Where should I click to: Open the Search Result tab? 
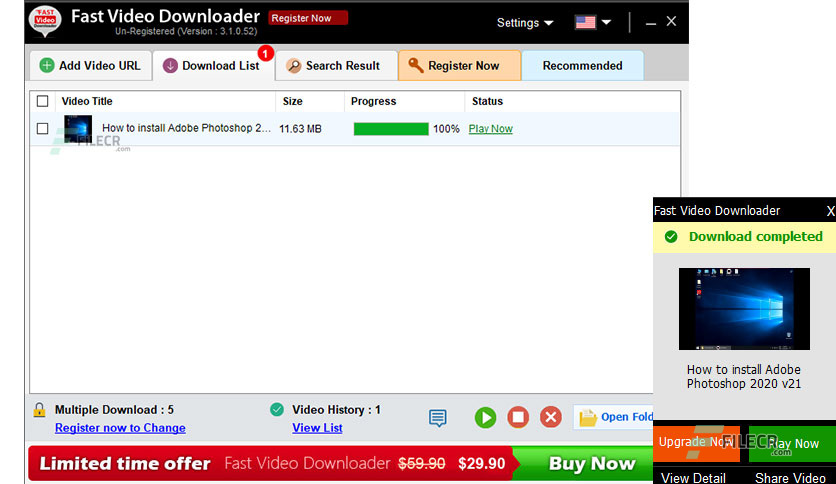click(x=336, y=66)
